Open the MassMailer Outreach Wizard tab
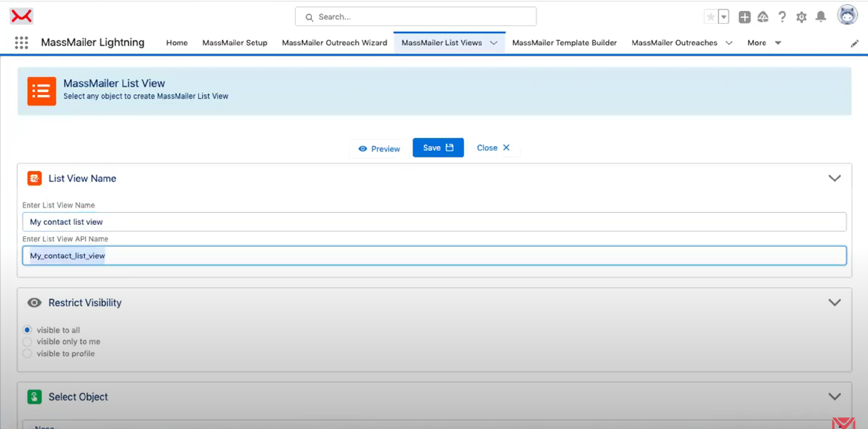The height and width of the screenshot is (429, 868). (334, 43)
